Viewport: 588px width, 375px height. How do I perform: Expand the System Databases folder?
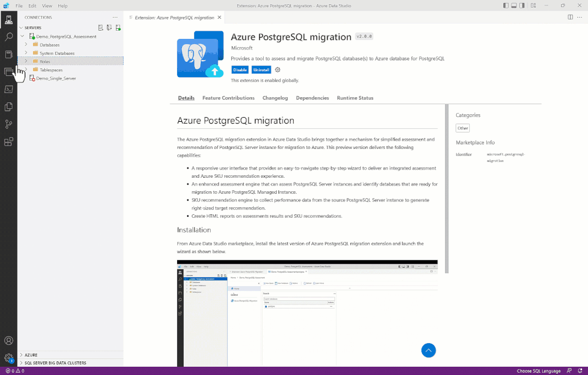click(26, 53)
